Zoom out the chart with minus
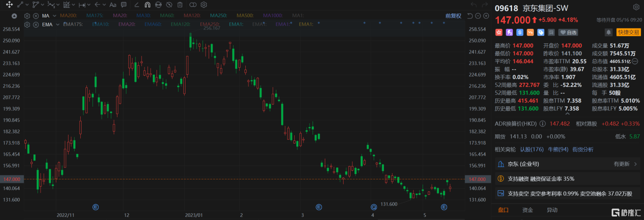 [x=478, y=16]
